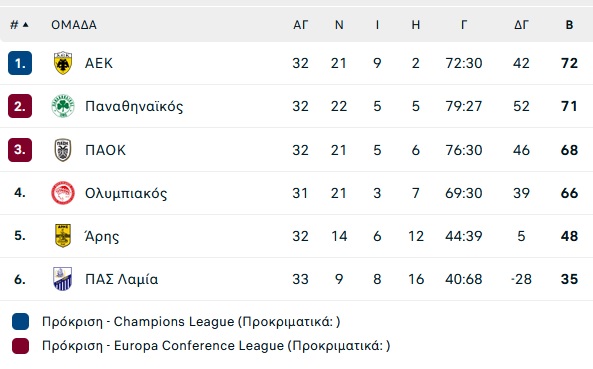Screen dimensions: 593x369
Task: Click the ΟΜΑΔΑ column header
Action: point(74,25)
